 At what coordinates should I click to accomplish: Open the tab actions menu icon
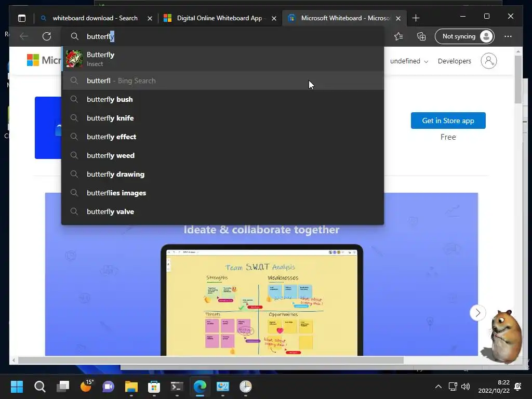coord(22,18)
